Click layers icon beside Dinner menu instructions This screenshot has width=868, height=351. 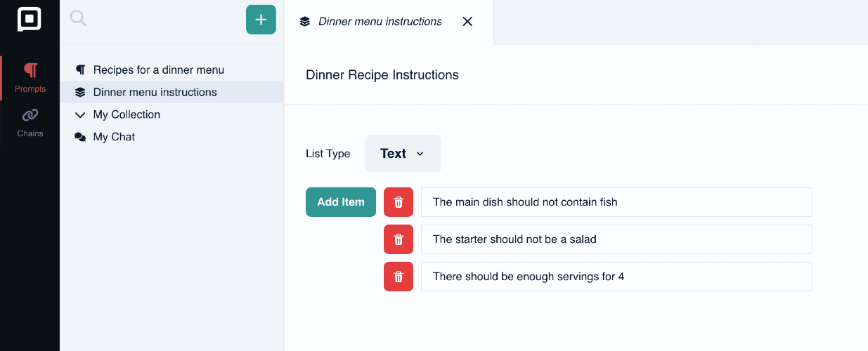tap(80, 92)
